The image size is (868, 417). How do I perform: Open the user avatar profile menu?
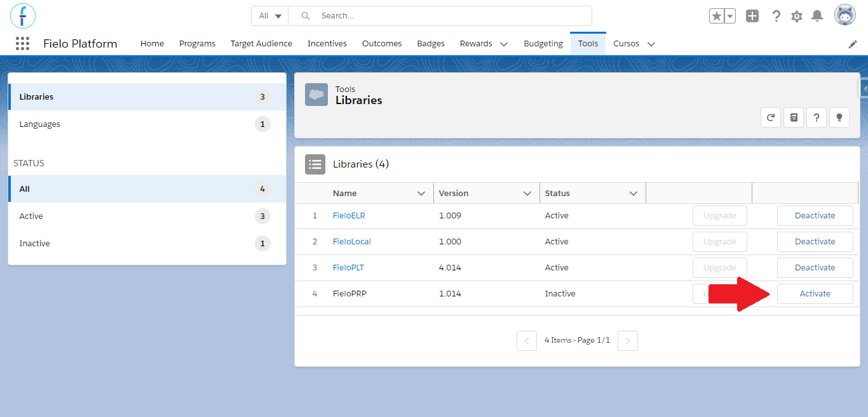(845, 16)
